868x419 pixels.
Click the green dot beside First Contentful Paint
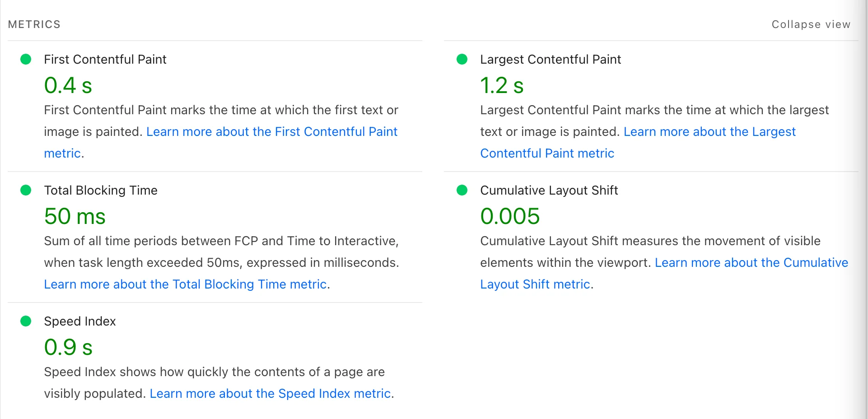click(26, 59)
